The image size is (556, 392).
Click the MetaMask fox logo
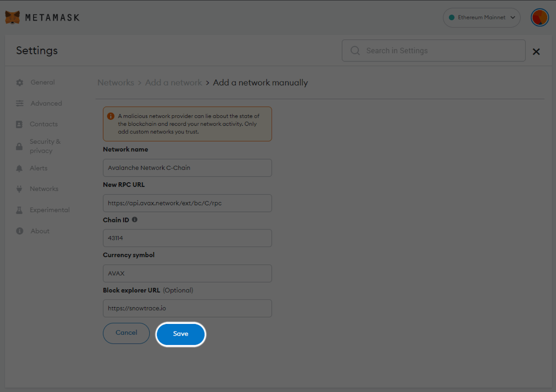13,17
